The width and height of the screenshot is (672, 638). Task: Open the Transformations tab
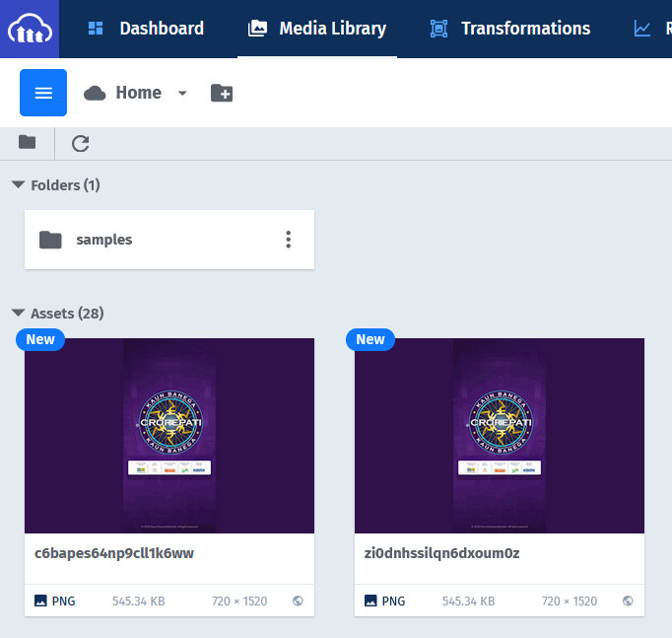(x=510, y=29)
